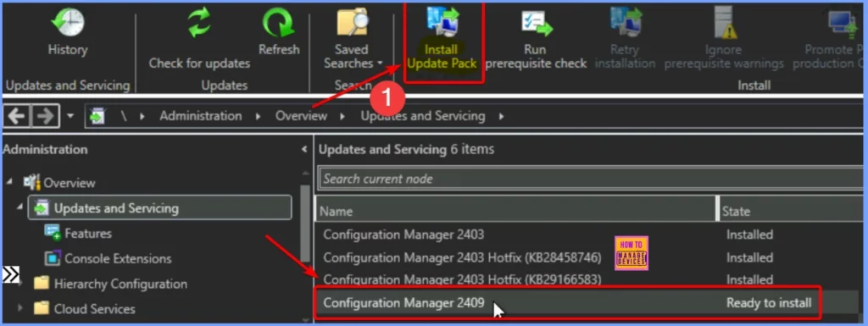Click Install Update Pack
The width and height of the screenshot is (868, 326).
tap(442, 39)
